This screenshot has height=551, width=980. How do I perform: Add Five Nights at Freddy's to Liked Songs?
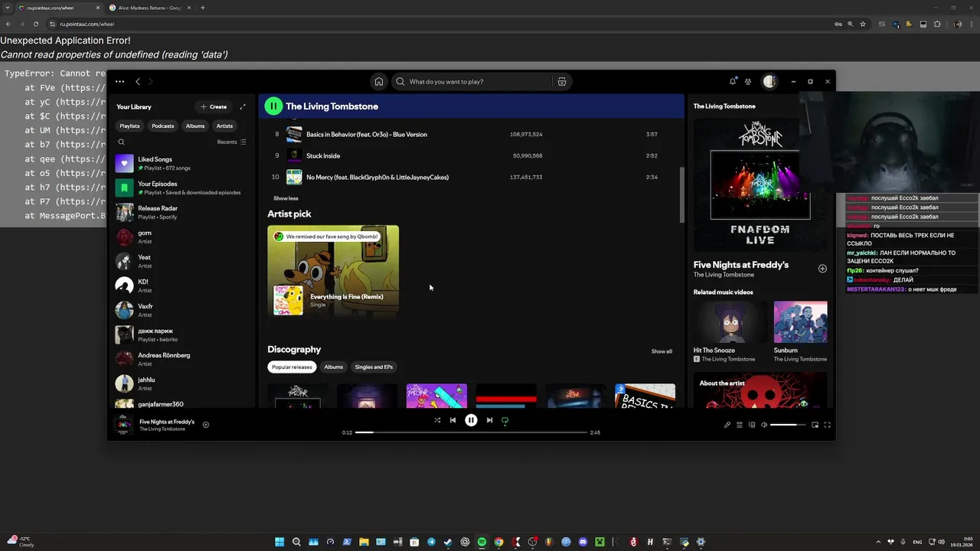pos(206,425)
